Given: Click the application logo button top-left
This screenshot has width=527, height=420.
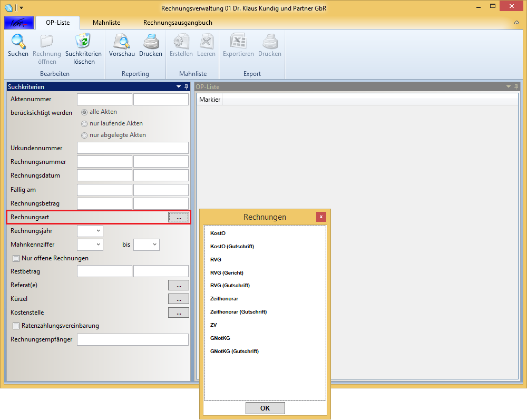Looking at the screenshot, I should pos(19,23).
